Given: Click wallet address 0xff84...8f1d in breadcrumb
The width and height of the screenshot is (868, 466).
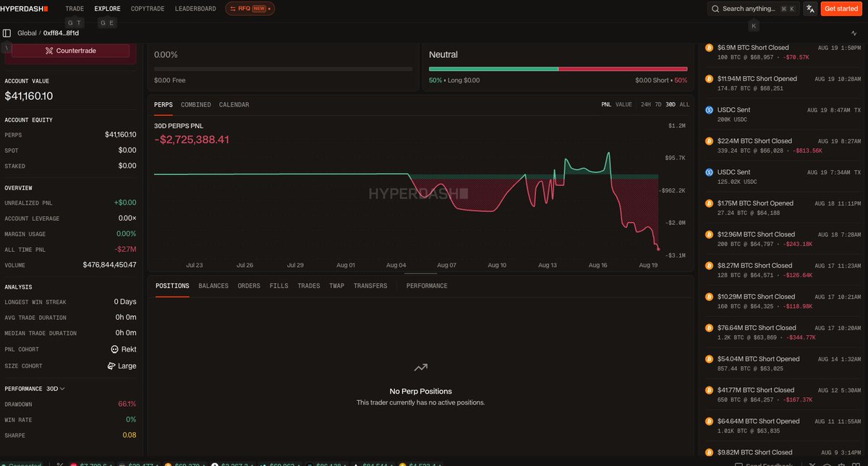Looking at the screenshot, I should point(61,33).
